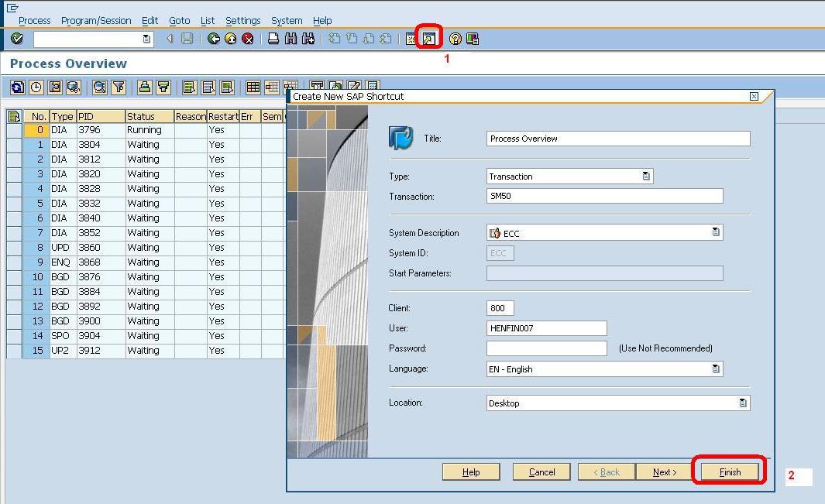This screenshot has height=504, width=825.
Task: Click the Print icon
Action: point(273,38)
